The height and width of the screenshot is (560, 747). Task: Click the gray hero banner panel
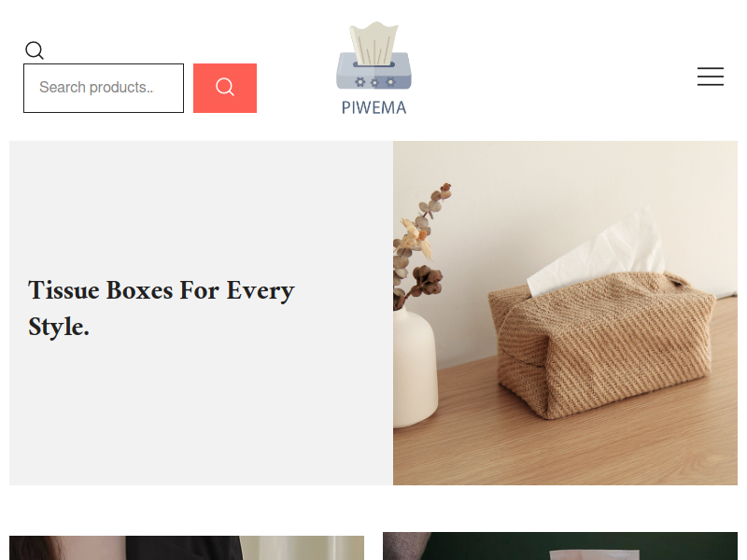[x=201, y=313]
